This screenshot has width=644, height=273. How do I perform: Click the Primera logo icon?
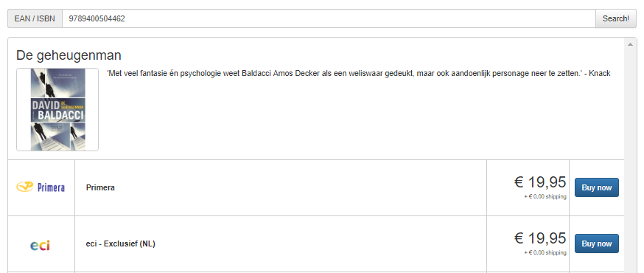coord(41,187)
